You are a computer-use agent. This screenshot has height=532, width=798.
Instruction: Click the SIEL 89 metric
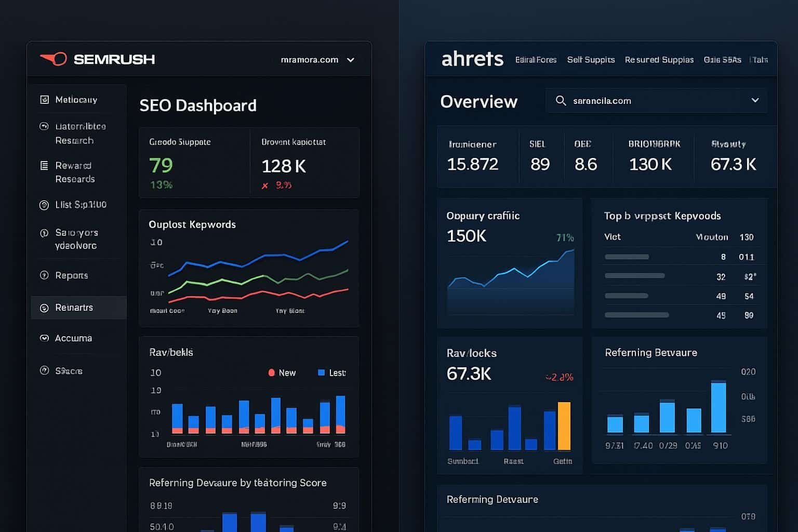click(x=540, y=156)
